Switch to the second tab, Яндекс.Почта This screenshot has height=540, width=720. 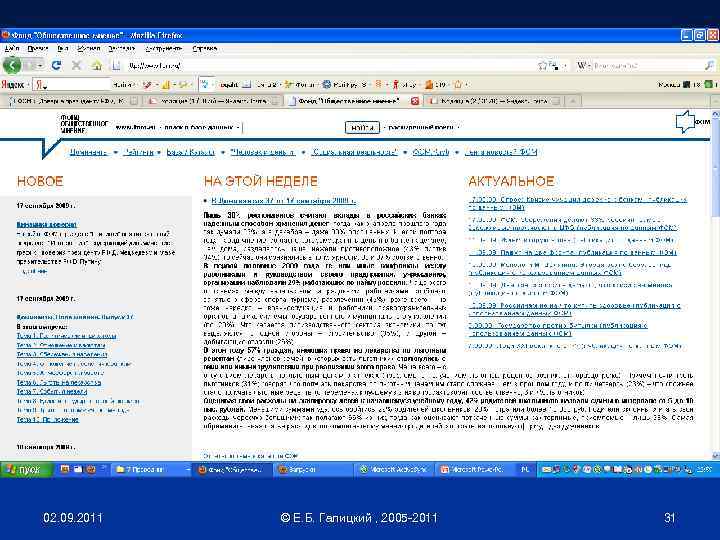pos(214,101)
